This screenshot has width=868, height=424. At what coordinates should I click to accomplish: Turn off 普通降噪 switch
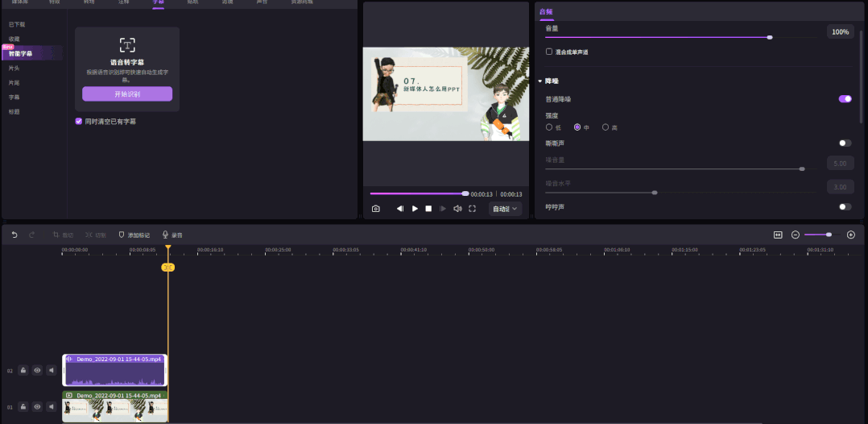coord(845,98)
